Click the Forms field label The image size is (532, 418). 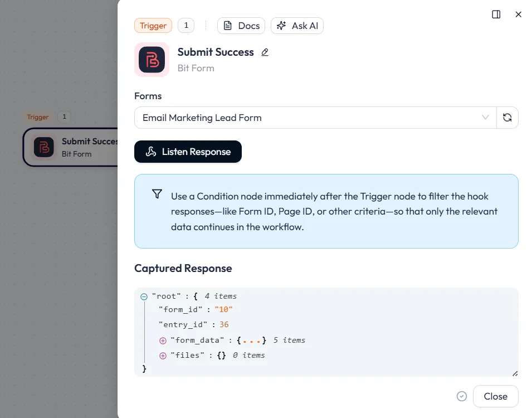coord(148,96)
